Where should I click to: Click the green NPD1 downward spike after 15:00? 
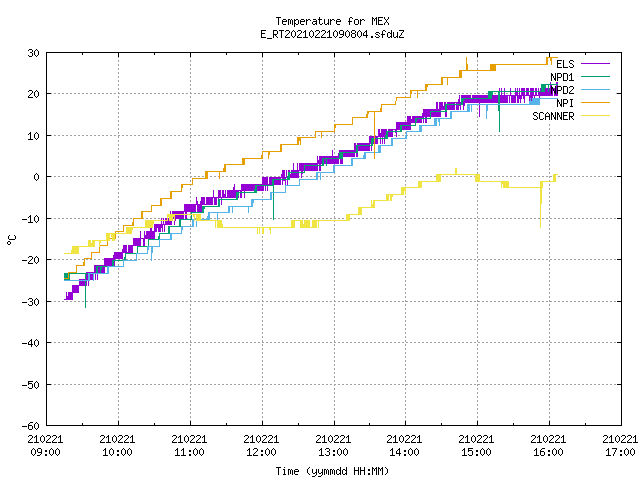pos(499,112)
